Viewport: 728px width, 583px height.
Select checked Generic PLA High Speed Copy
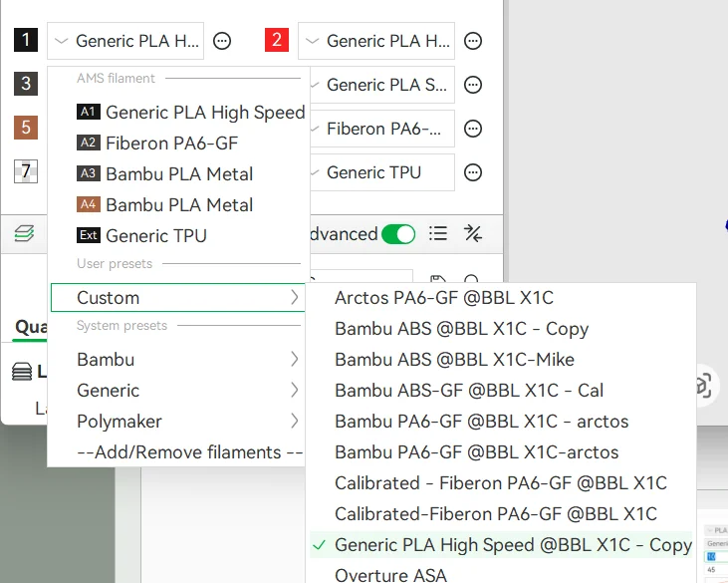[501, 545]
